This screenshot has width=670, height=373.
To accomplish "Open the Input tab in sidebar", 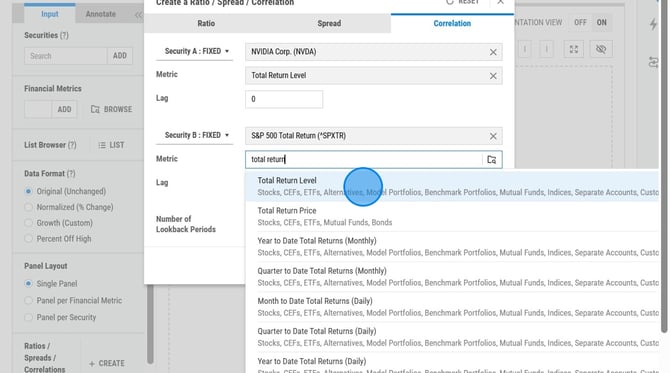I will [x=50, y=14].
